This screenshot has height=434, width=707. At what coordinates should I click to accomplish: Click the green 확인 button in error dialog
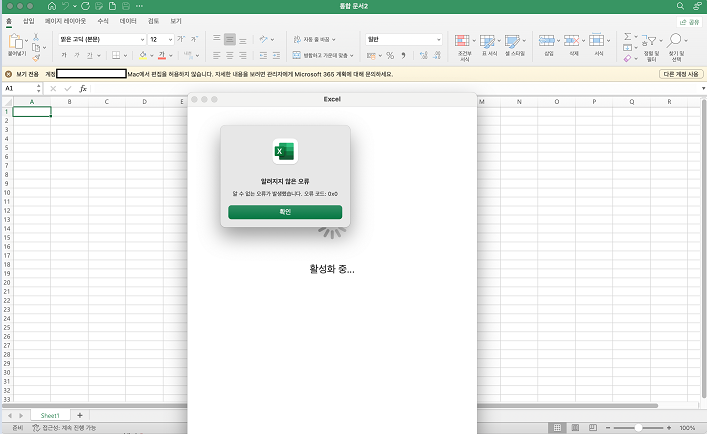pos(285,212)
